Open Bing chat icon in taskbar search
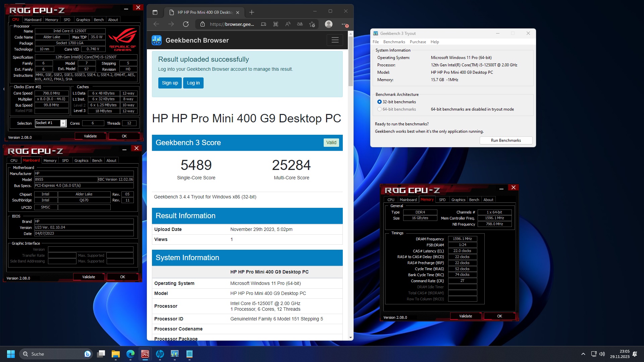This screenshot has width=644, height=362. (x=87, y=354)
